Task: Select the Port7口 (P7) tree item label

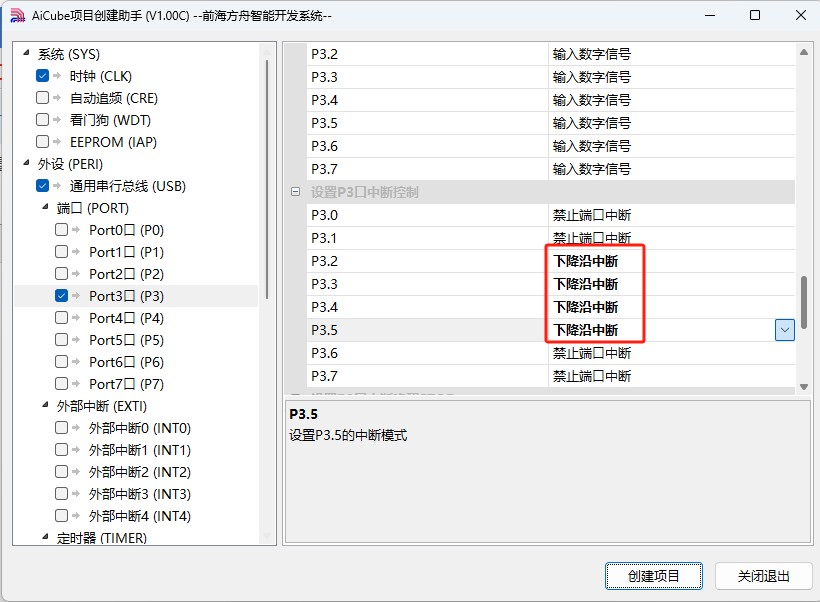Action: coord(126,384)
